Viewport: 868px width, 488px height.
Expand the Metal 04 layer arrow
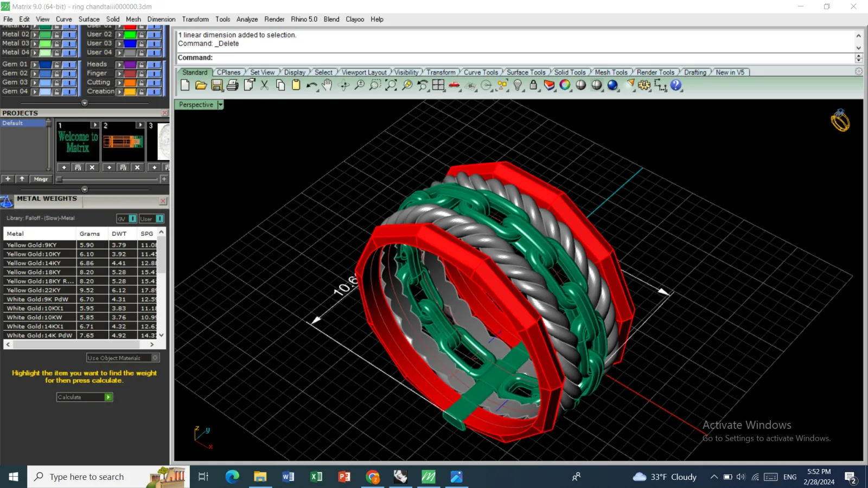pos(35,53)
